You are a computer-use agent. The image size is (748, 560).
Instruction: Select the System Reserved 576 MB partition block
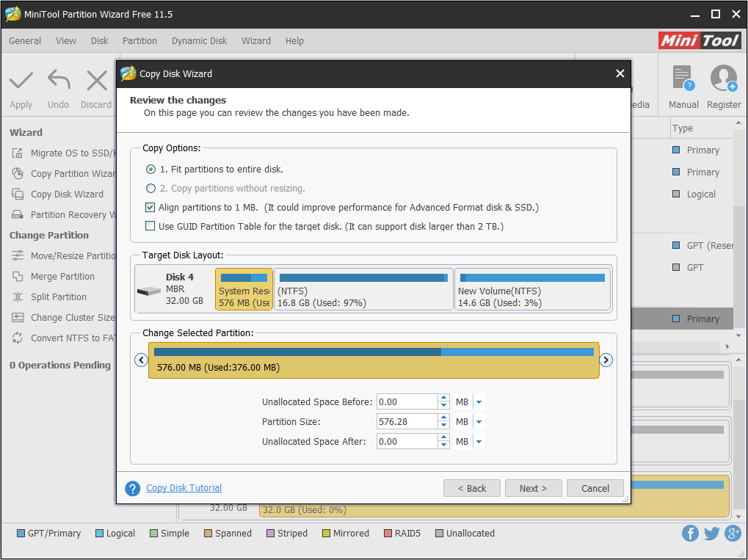click(x=244, y=289)
